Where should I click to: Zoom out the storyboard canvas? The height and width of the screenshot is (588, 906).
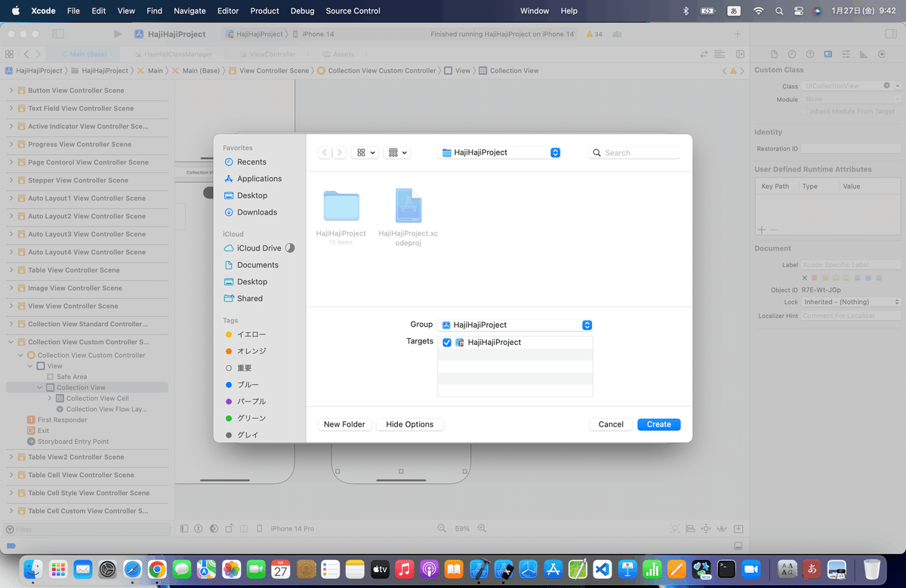coord(442,529)
